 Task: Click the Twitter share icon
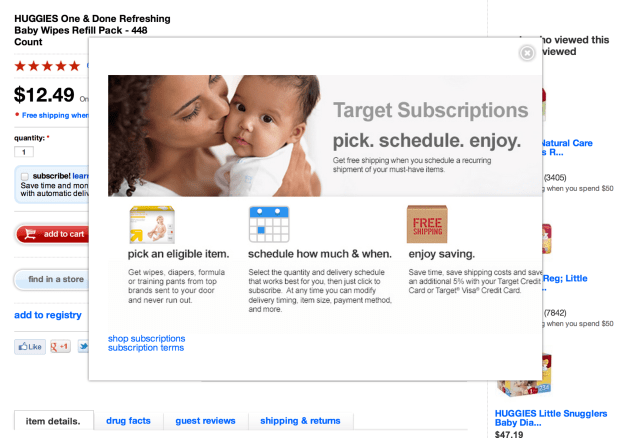coord(83,347)
